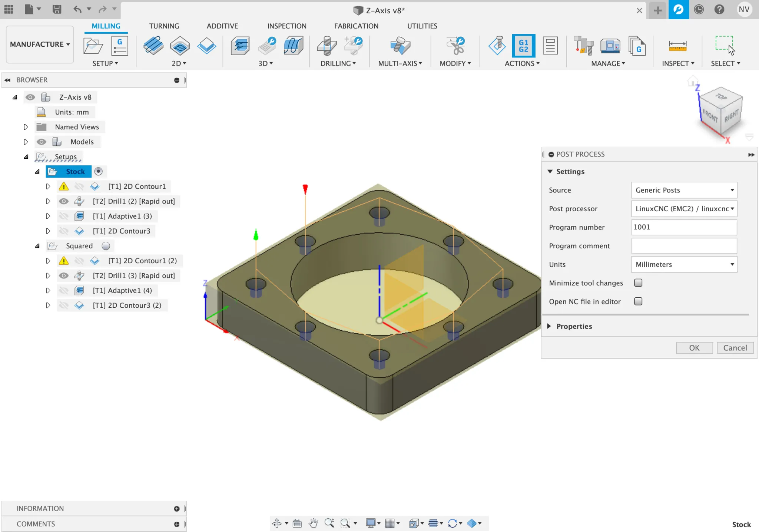Viewport: 759px width, 532px height.
Task: Click the Pan hand icon in navigation bar
Action: [313, 523]
